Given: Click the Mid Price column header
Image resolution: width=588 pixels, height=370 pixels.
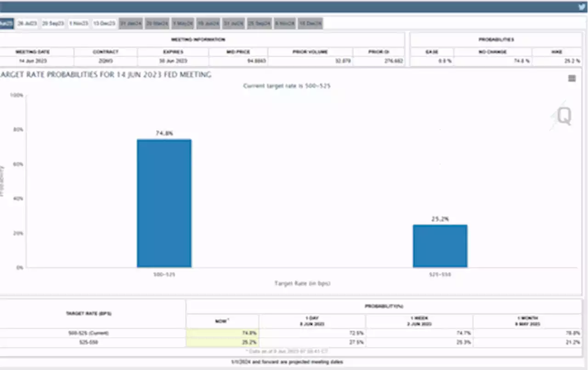Looking at the screenshot, I should (x=238, y=52).
